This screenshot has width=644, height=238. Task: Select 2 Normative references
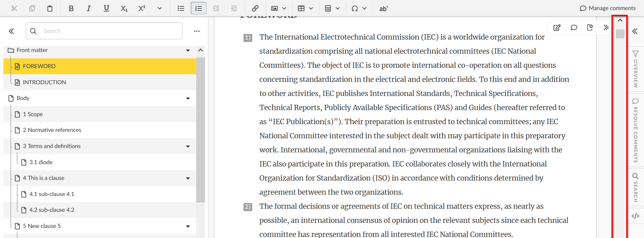100,130
